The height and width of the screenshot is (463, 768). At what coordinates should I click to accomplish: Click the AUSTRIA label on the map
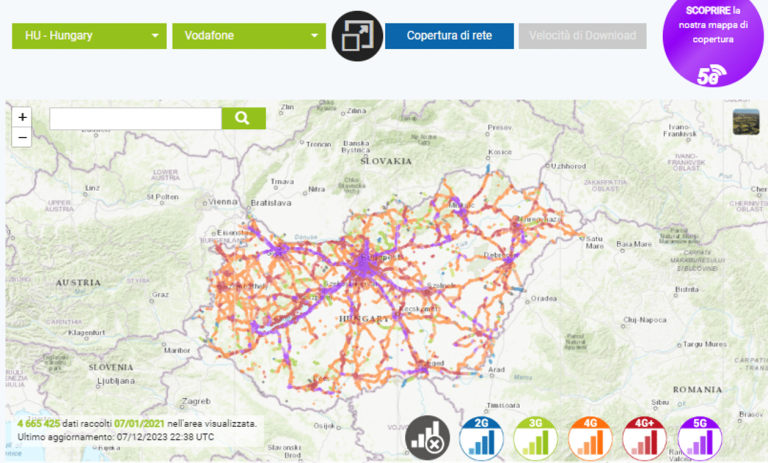78,283
